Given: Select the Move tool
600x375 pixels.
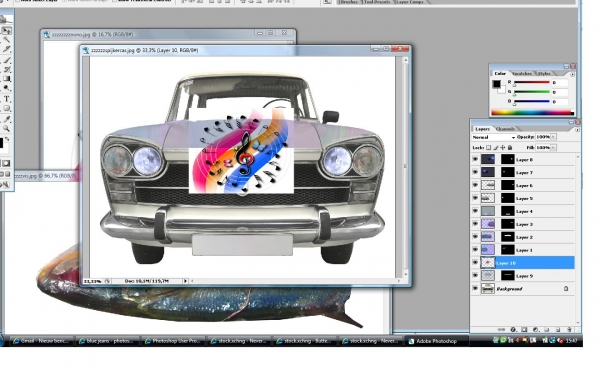Looking at the screenshot, I should [x=7, y=31].
